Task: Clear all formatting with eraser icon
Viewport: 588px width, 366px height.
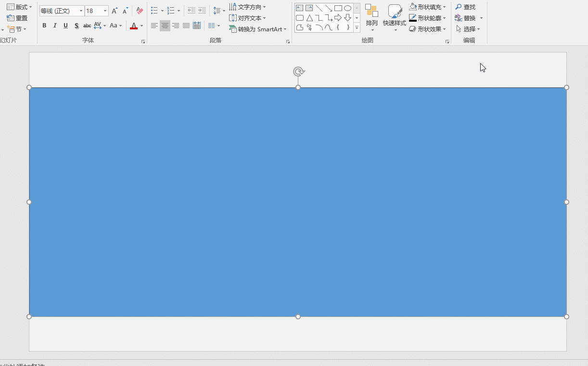Action: point(140,11)
